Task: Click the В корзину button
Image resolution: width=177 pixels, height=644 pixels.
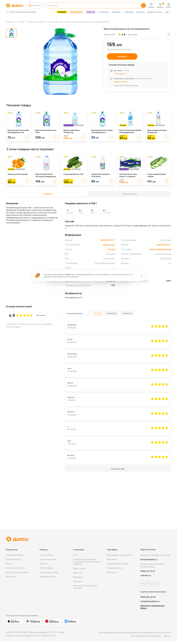Action: [122, 56]
